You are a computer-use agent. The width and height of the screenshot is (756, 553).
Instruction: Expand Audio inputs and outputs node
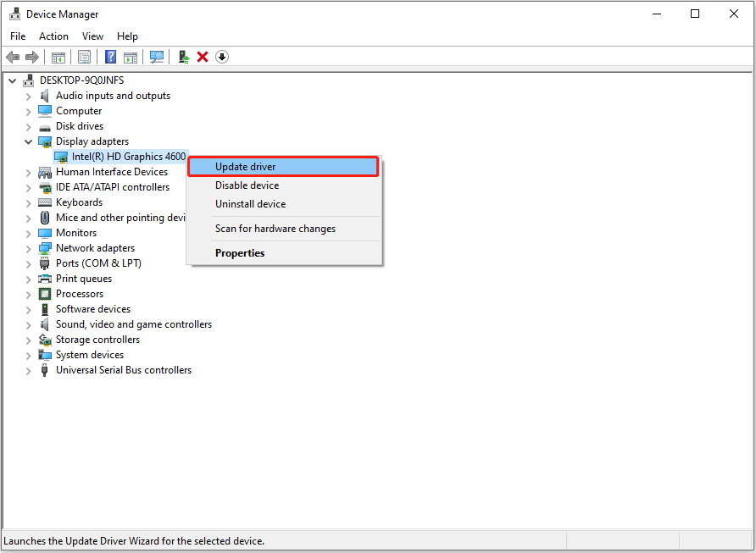pos(29,97)
